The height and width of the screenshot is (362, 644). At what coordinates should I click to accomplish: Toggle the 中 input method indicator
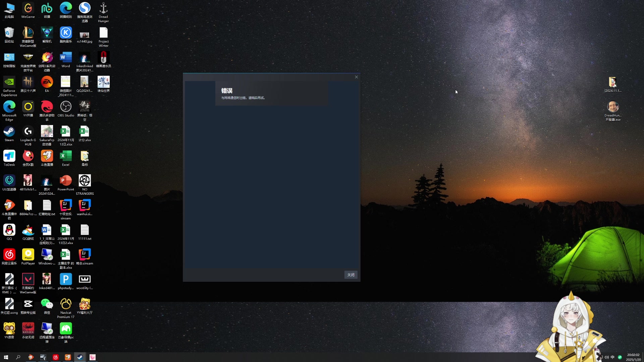[x=612, y=357]
